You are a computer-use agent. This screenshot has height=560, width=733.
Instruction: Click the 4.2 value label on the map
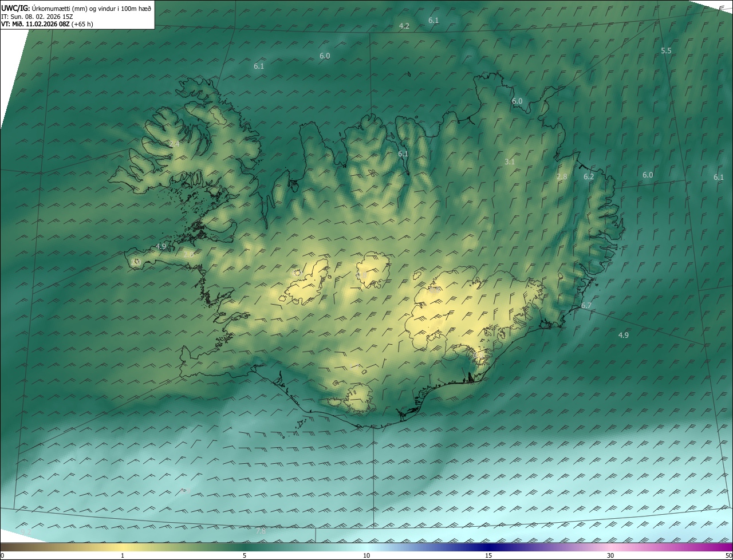coord(404,26)
